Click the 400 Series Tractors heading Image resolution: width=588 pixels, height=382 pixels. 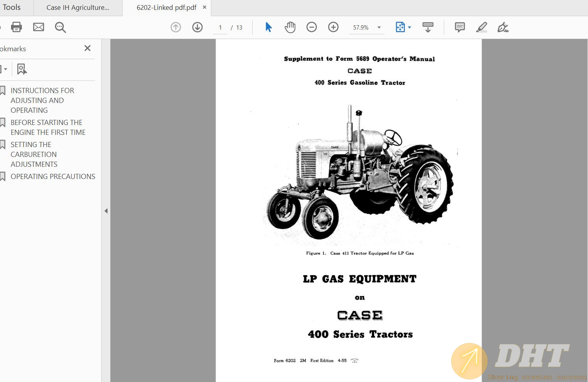pos(360,334)
